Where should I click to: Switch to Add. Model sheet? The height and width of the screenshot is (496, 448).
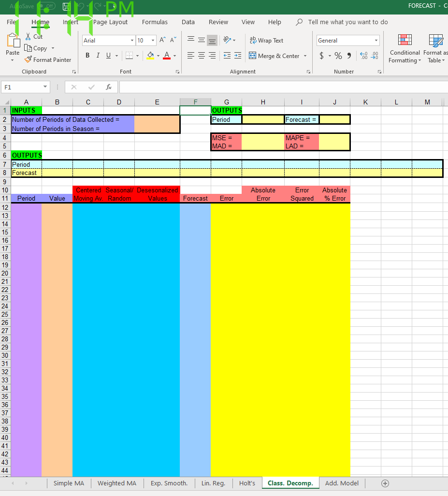tap(342, 483)
